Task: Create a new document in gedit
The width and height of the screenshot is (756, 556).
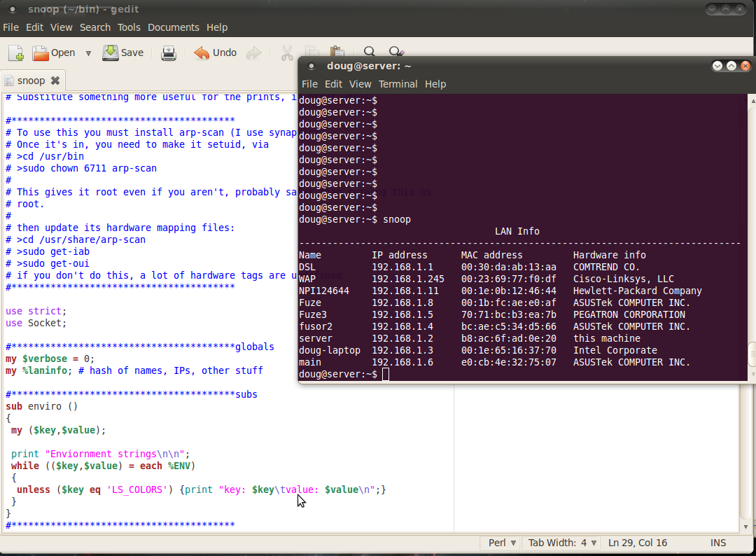Action: pyautogui.click(x=16, y=53)
